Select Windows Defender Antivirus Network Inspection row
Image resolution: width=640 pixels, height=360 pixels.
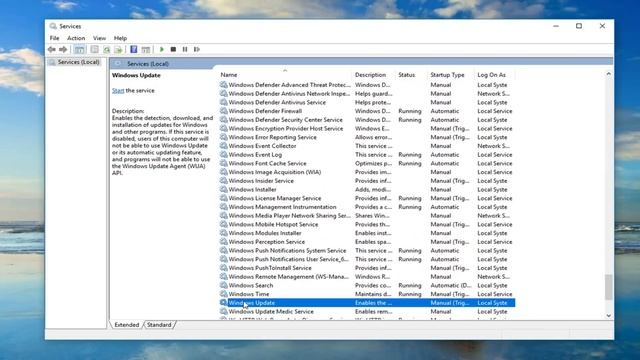click(367, 93)
